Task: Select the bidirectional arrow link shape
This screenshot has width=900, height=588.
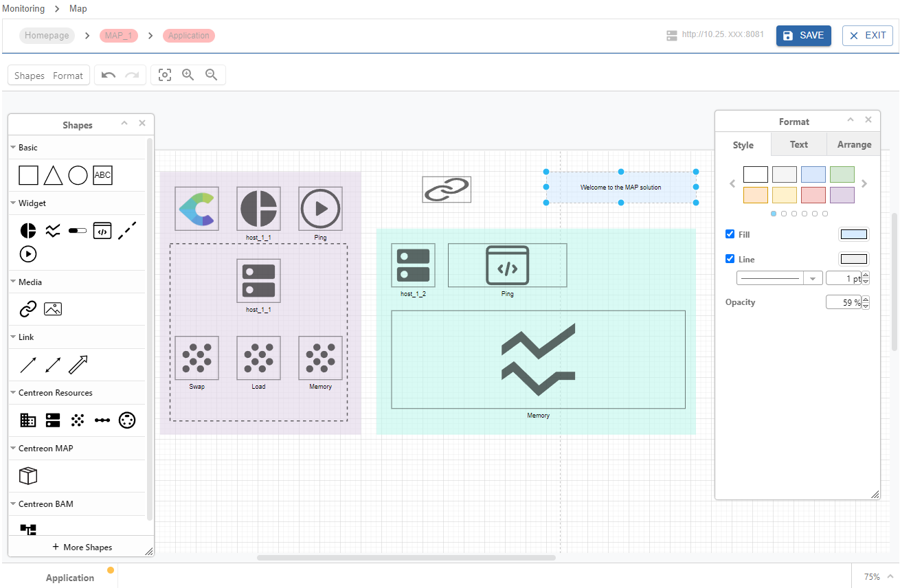Action: (x=53, y=365)
